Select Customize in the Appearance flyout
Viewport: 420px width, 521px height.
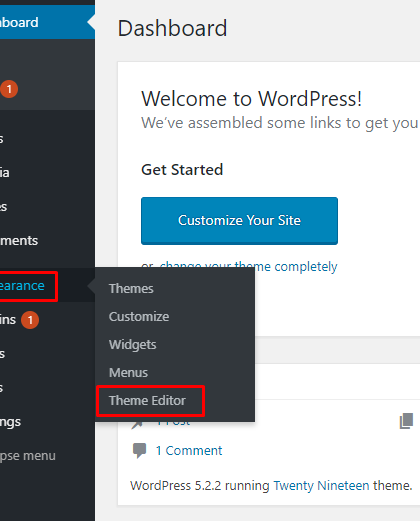139,317
